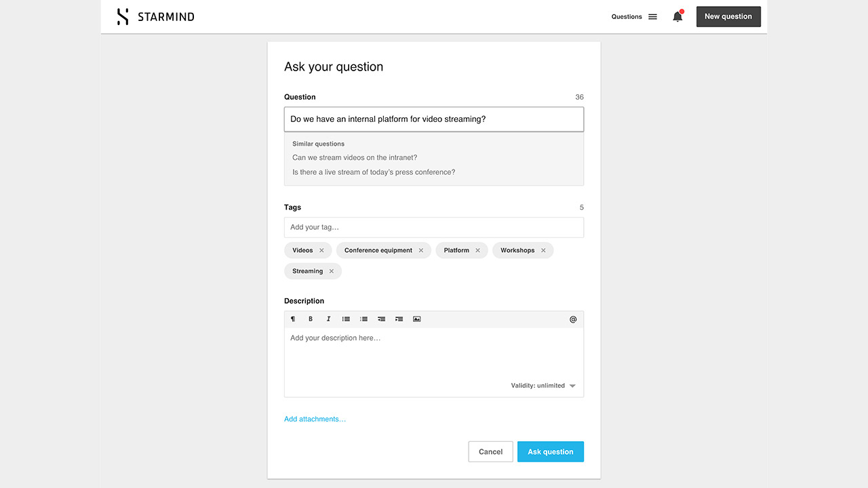The image size is (868, 488).
Task: Insert a numbered list
Action: (x=363, y=319)
